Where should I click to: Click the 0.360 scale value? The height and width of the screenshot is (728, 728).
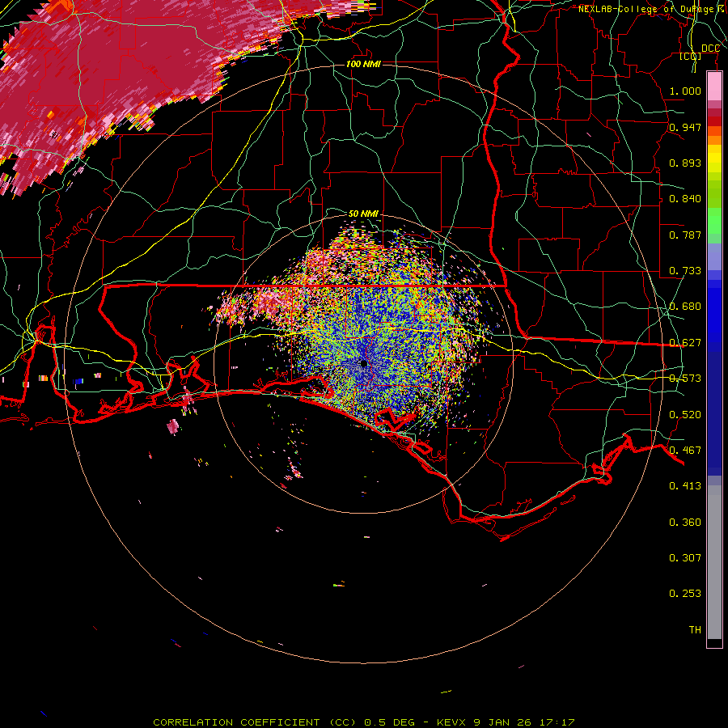point(685,523)
